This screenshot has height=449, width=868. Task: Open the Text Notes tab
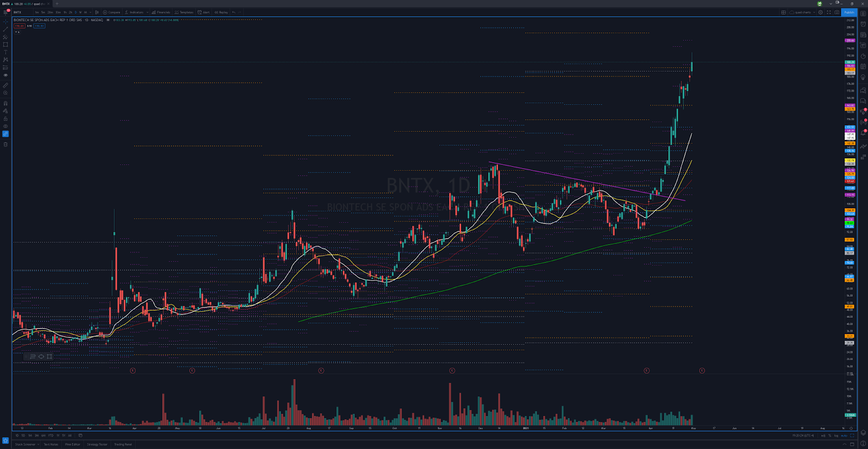[51, 444]
